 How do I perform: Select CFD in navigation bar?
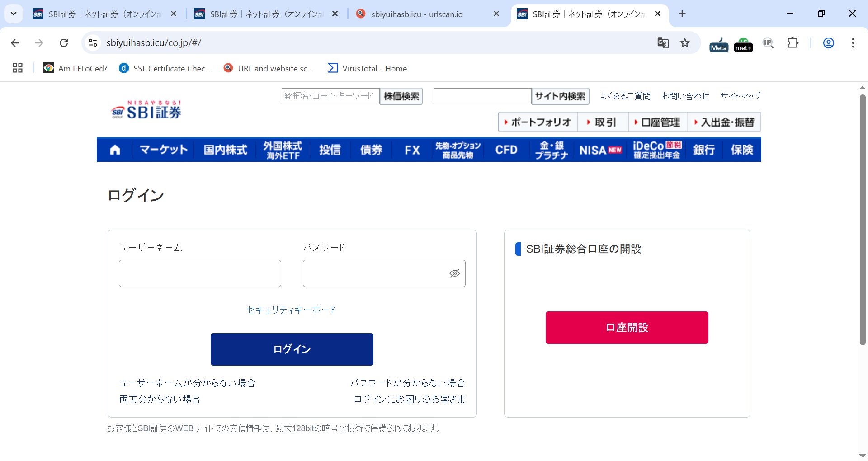click(506, 150)
